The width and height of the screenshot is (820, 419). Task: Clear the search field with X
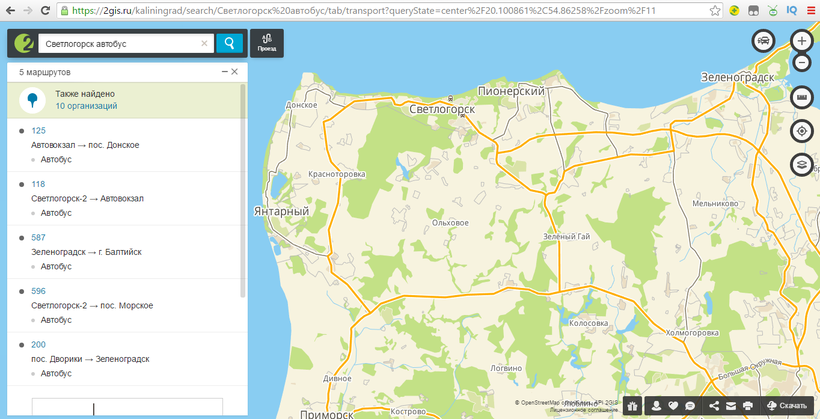tap(204, 44)
